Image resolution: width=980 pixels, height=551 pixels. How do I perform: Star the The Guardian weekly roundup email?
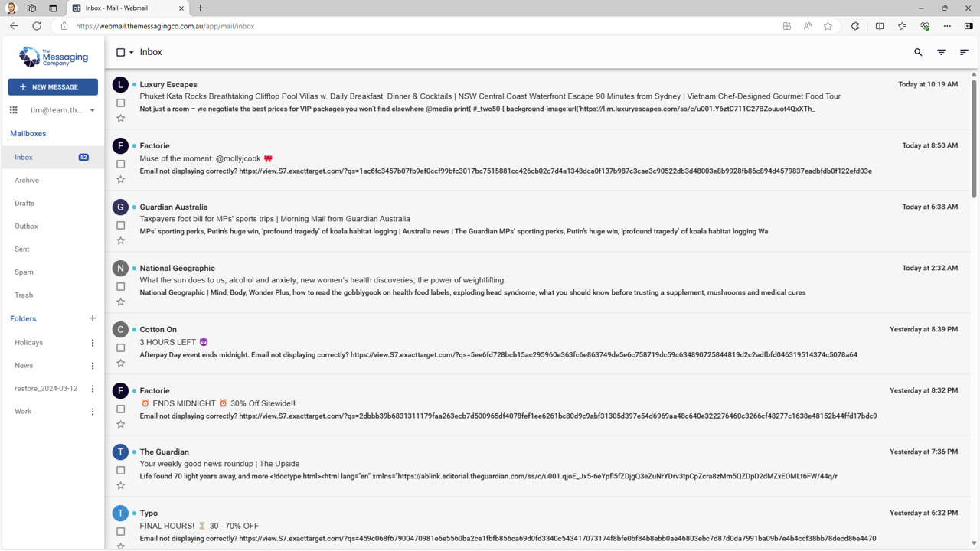tap(120, 486)
